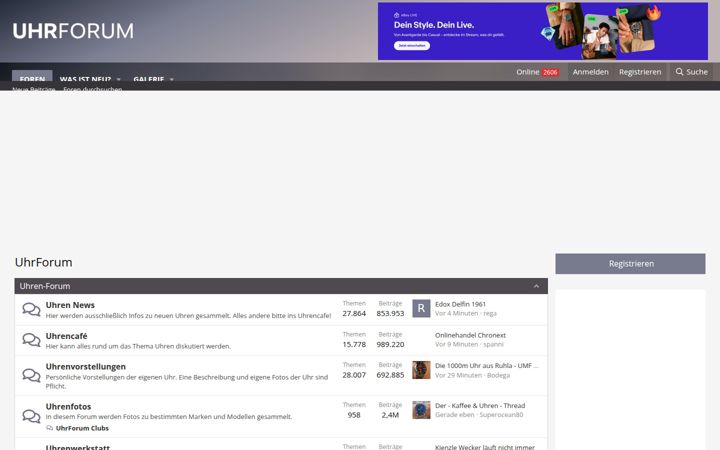Click Registrieren in the top navigation
The height and width of the screenshot is (450, 720).
click(640, 72)
